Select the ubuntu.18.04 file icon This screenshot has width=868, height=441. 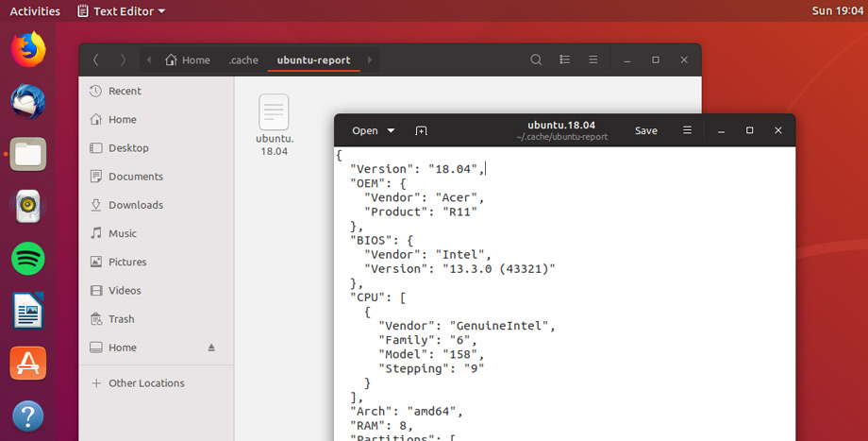tap(274, 113)
